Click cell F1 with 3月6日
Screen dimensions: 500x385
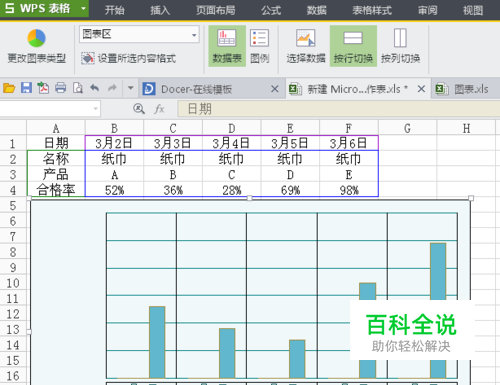pos(349,143)
